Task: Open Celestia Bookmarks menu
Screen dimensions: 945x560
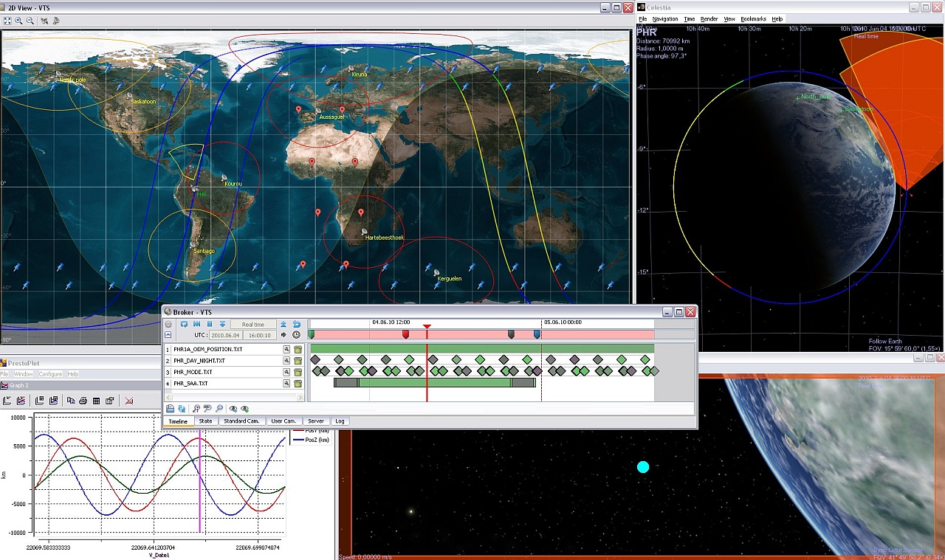Action: point(754,19)
